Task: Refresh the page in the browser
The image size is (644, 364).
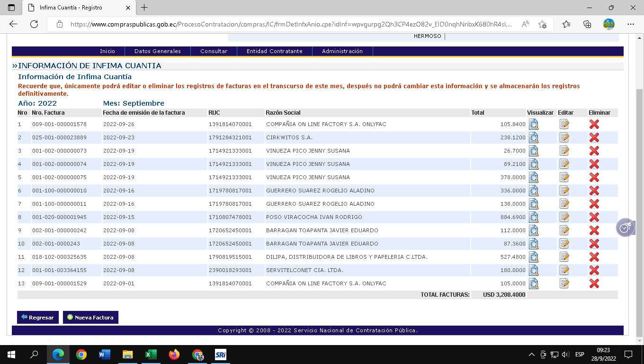Action: 34,24
